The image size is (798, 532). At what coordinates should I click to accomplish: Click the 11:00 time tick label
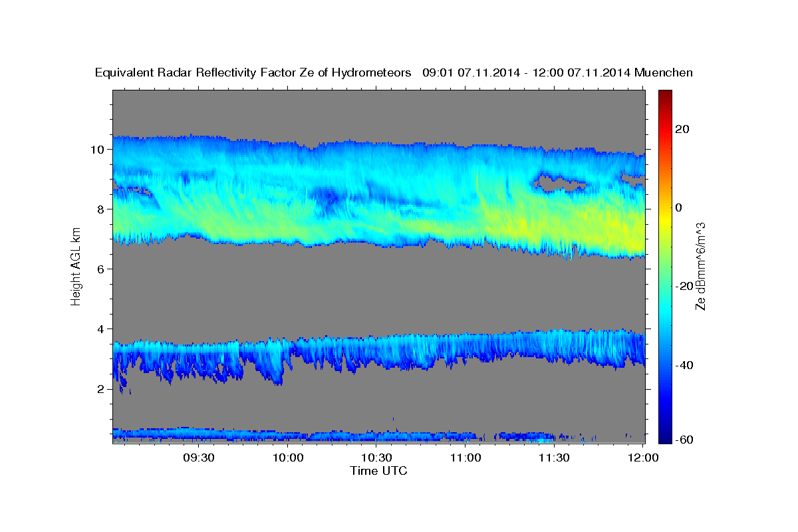(465, 458)
